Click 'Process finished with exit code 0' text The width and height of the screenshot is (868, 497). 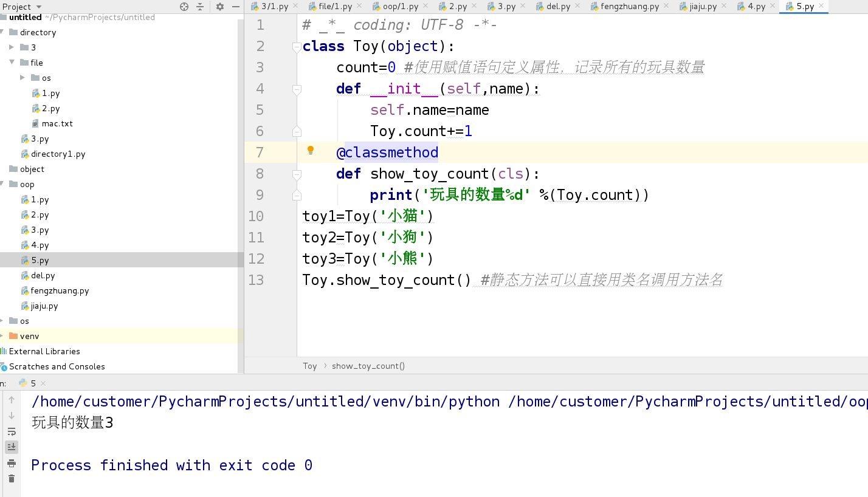pos(172,465)
